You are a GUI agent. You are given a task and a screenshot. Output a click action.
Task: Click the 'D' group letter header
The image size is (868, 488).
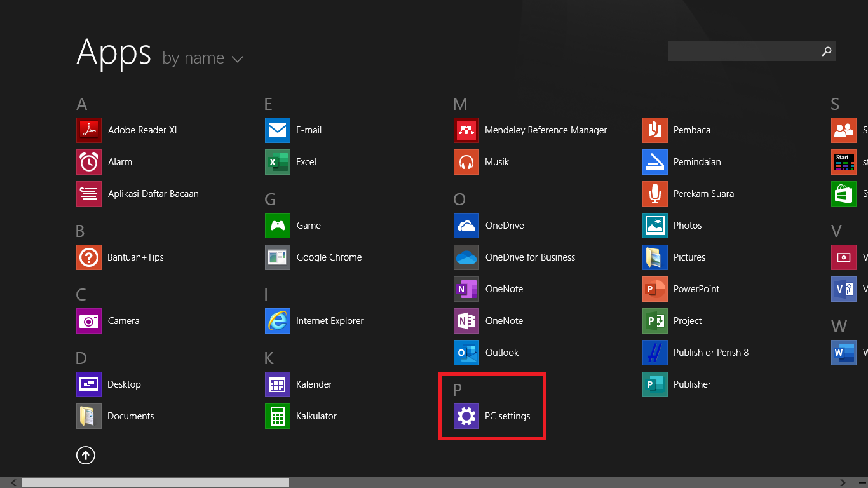[81, 358]
